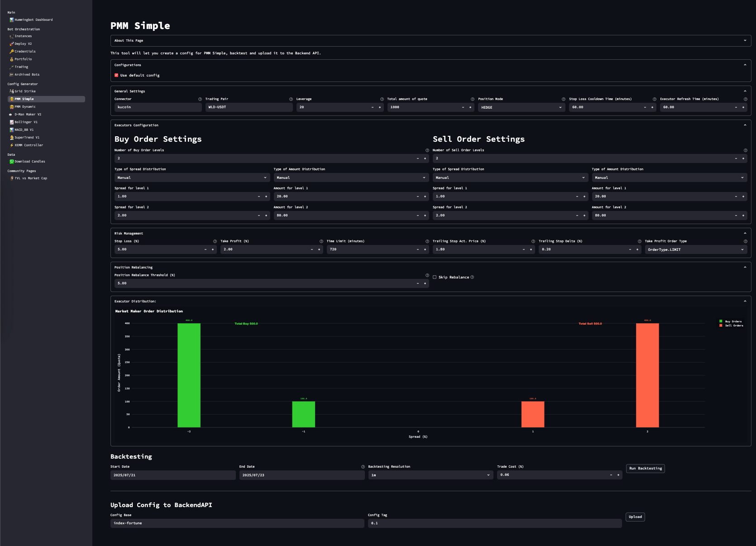This screenshot has width=756, height=546.
Task: Select the Bollinger V1 chart icon
Action: [11, 122]
